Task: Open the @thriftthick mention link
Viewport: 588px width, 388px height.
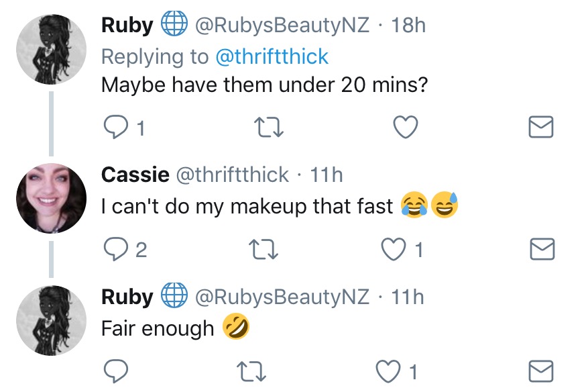Action: (x=272, y=56)
